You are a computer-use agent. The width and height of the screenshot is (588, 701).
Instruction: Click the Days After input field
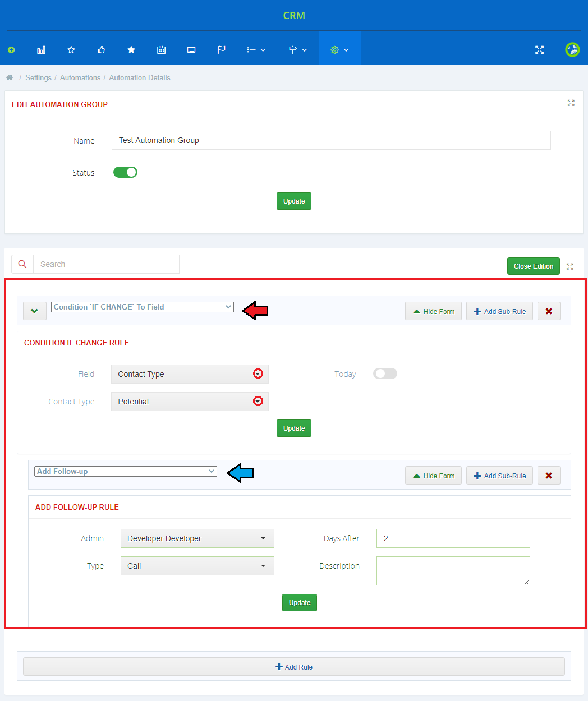(x=453, y=538)
